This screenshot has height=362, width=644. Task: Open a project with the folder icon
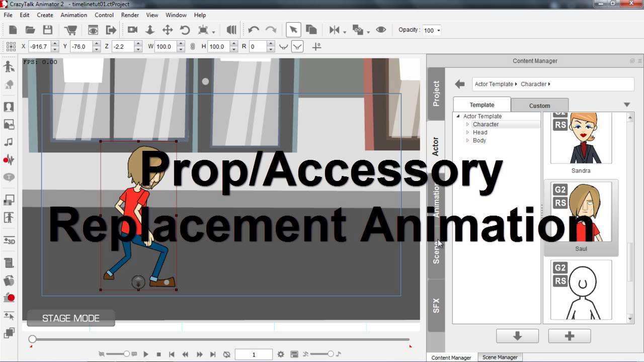[30, 30]
